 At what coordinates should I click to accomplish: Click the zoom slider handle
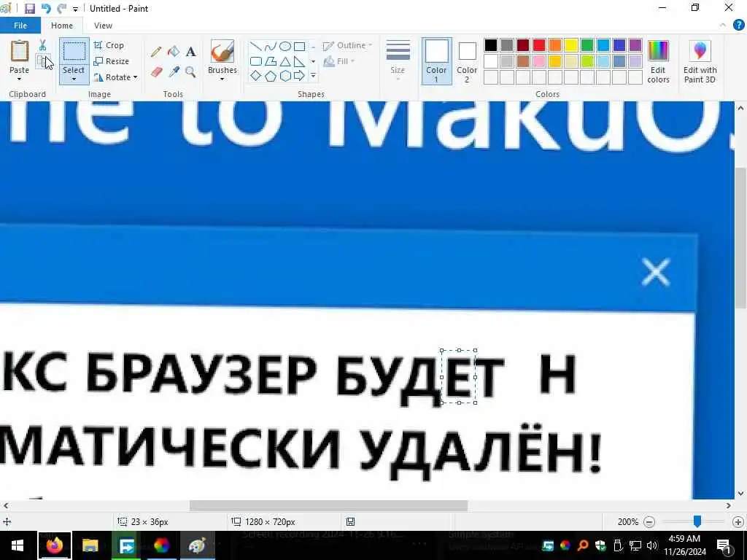coord(697,521)
